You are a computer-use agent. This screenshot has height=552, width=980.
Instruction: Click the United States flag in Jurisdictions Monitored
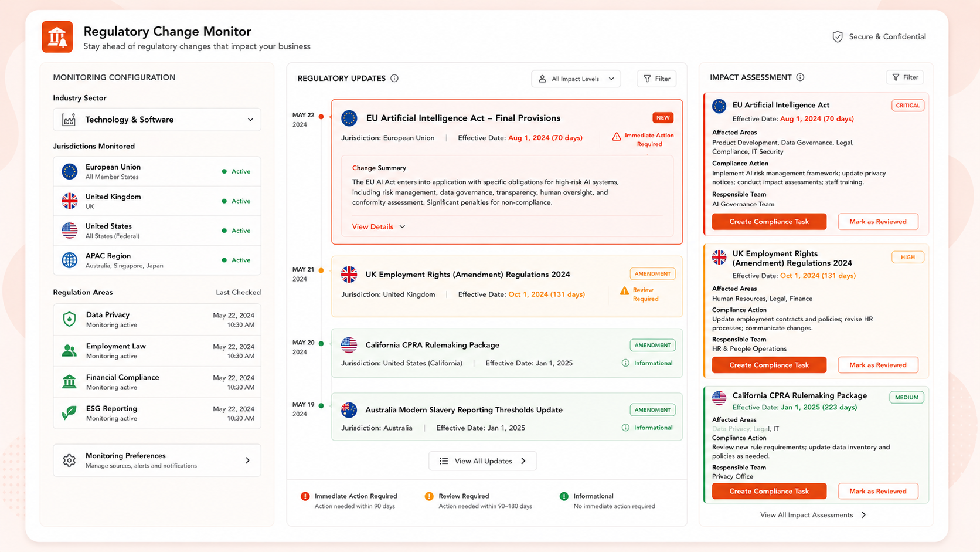click(x=70, y=231)
